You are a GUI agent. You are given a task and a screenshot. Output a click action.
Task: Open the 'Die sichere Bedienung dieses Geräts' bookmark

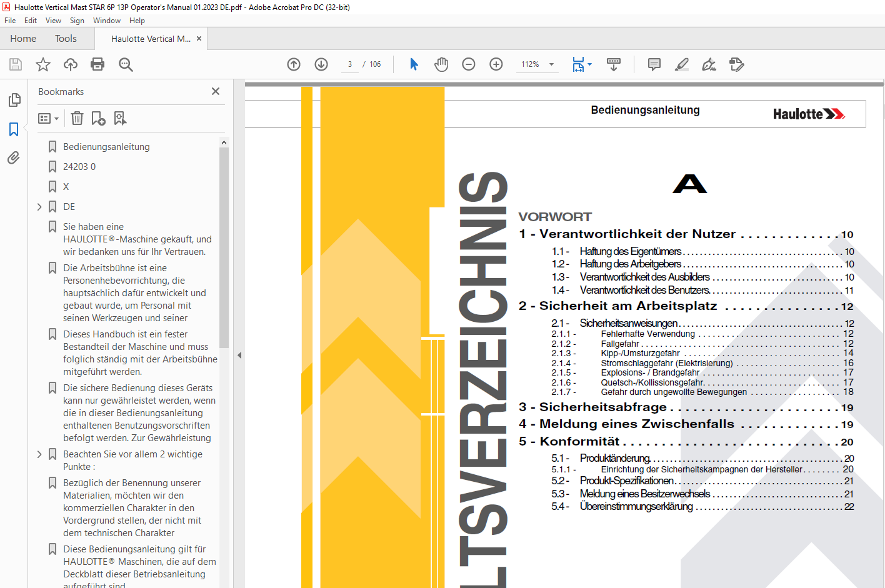(x=139, y=413)
